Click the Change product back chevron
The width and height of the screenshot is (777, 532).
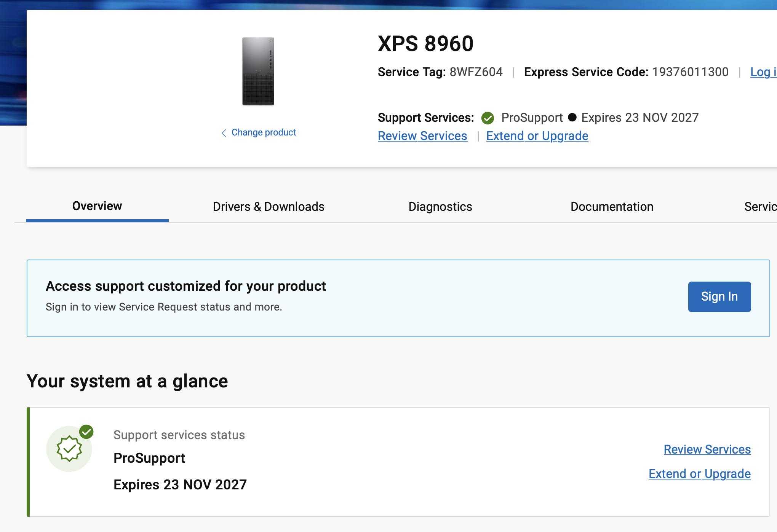[224, 133]
